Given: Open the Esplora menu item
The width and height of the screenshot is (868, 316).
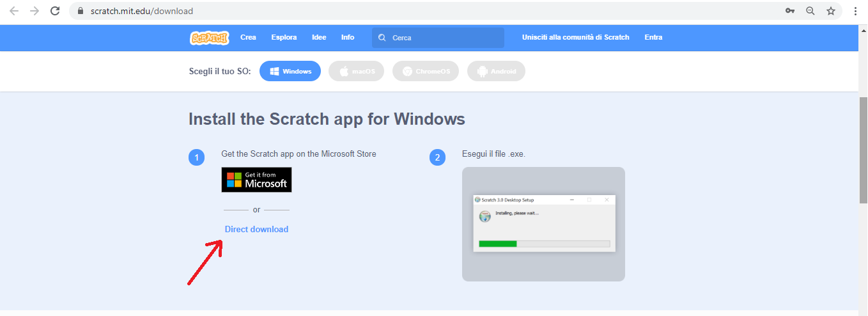Looking at the screenshot, I should [x=284, y=37].
